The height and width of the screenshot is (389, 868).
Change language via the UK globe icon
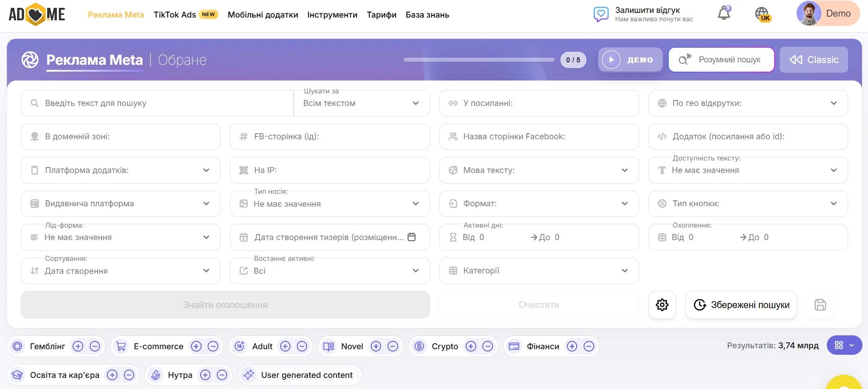point(763,14)
